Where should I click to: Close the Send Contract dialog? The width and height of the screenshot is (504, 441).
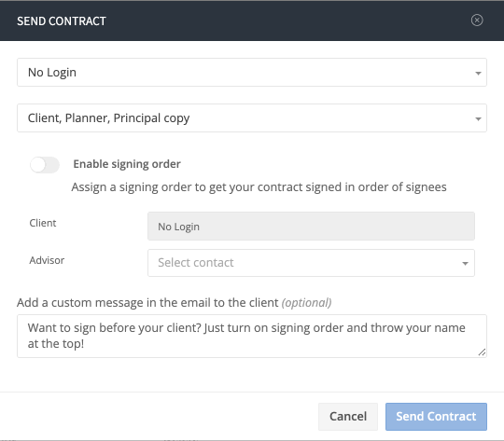coord(477,21)
